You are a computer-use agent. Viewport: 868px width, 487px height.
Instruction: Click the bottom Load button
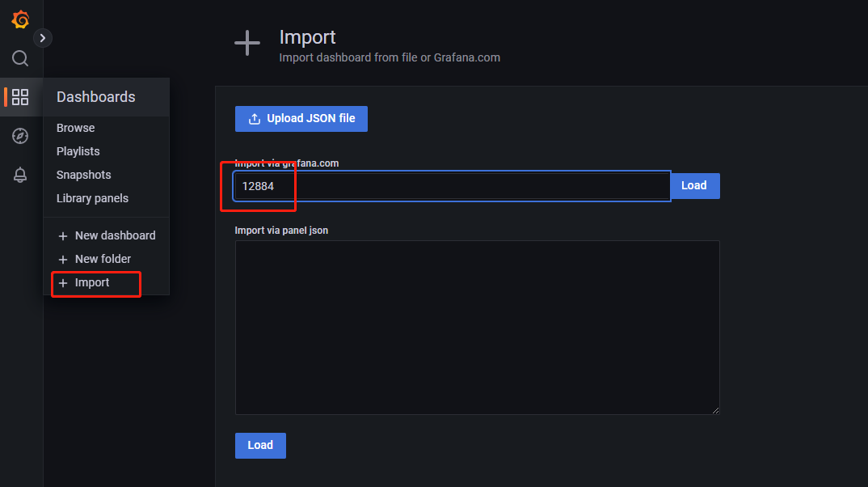[260, 446]
